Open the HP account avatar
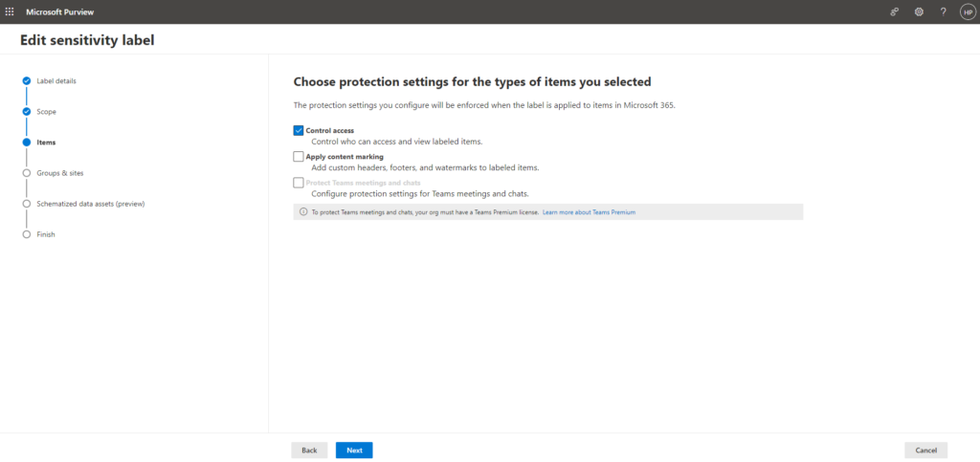The image size is (980, 462). (967, 11)
